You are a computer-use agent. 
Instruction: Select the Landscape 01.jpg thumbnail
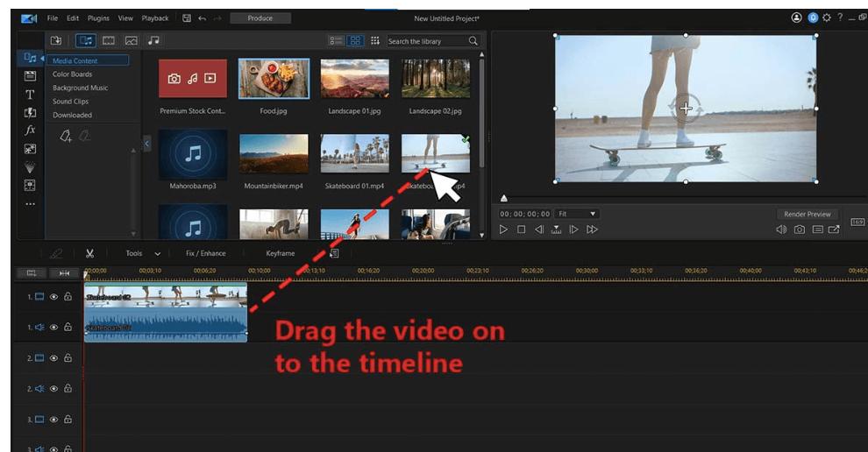pos(354,79)
